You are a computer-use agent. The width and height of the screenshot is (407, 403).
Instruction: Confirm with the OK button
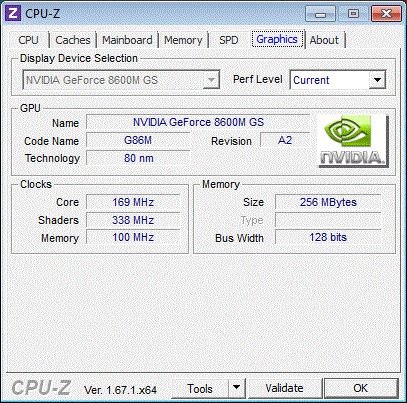(x=361, y=388)
